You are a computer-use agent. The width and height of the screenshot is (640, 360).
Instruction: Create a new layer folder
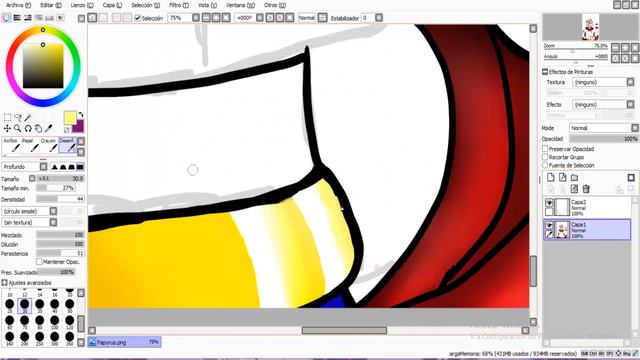[574, 178]
